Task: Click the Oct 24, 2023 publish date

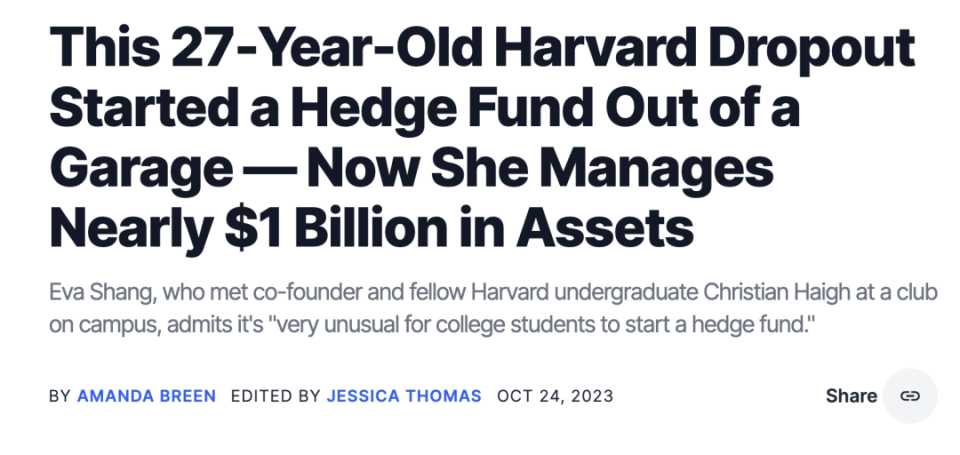Action: pos(555,396)
